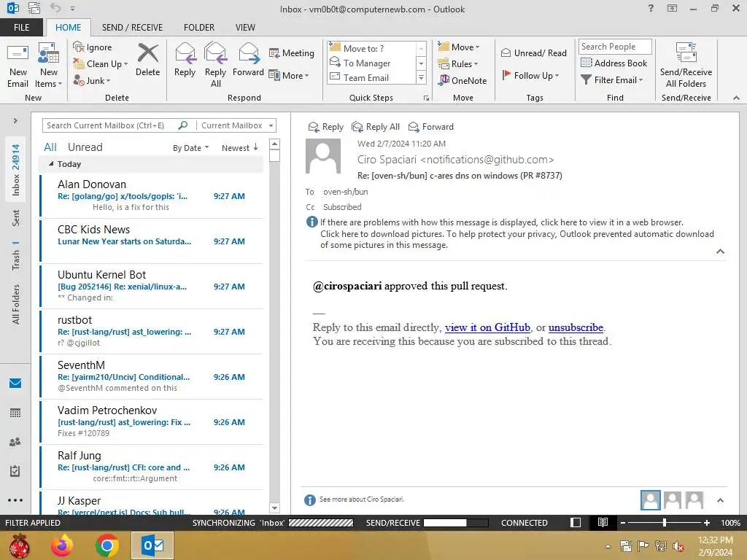Adjust the zoom slider

[664, 522]
